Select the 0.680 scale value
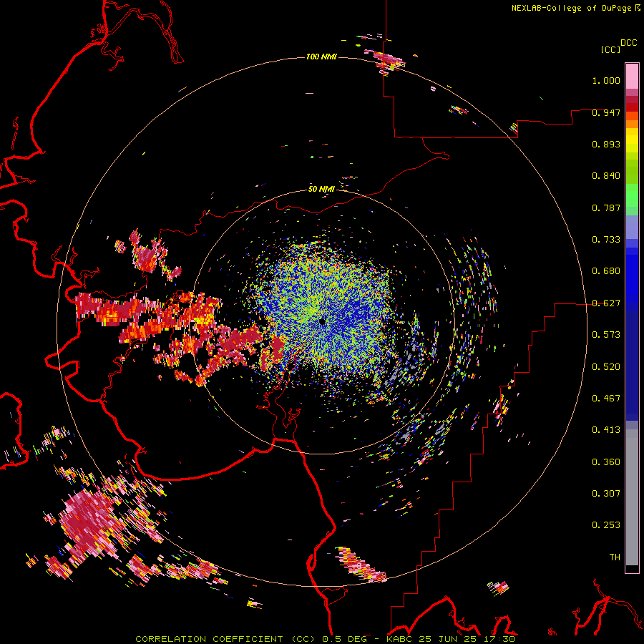Image resolution: width=644 pixels, height=644 pixels. coord(606,271)
